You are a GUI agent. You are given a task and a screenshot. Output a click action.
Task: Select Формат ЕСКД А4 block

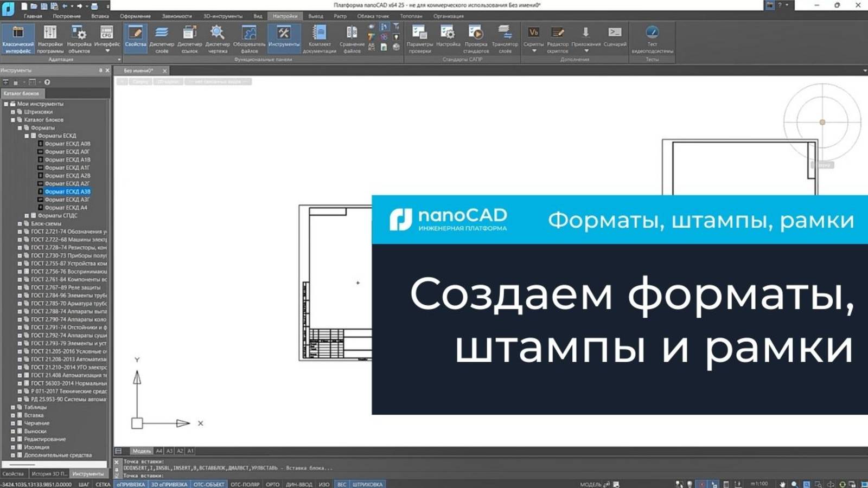65,207
